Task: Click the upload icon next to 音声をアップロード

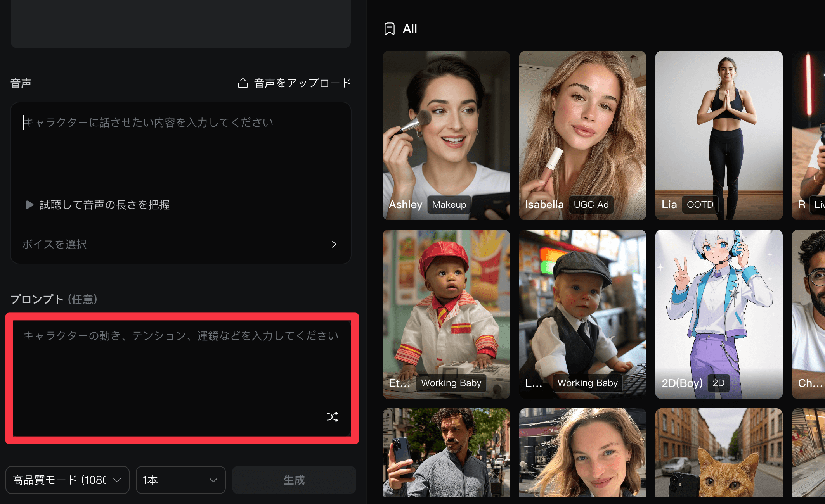Action: pyautogui.click(x=243, y=82)
